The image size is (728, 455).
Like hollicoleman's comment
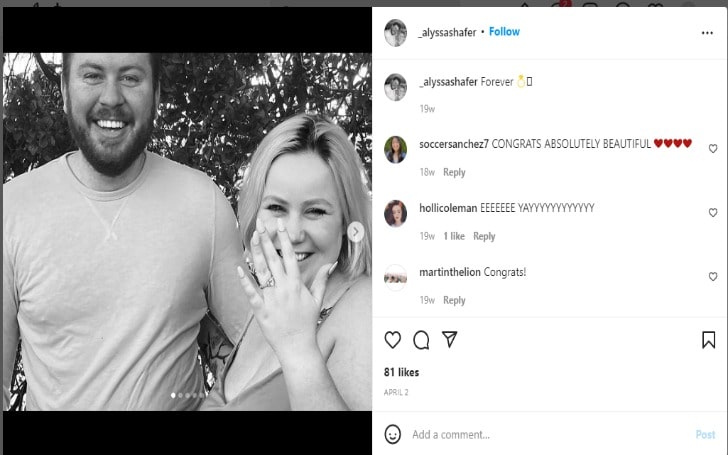coord(713,213)
